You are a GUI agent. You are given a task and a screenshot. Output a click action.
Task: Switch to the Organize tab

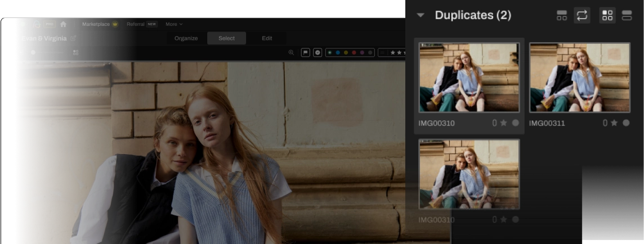pos(186,38)
